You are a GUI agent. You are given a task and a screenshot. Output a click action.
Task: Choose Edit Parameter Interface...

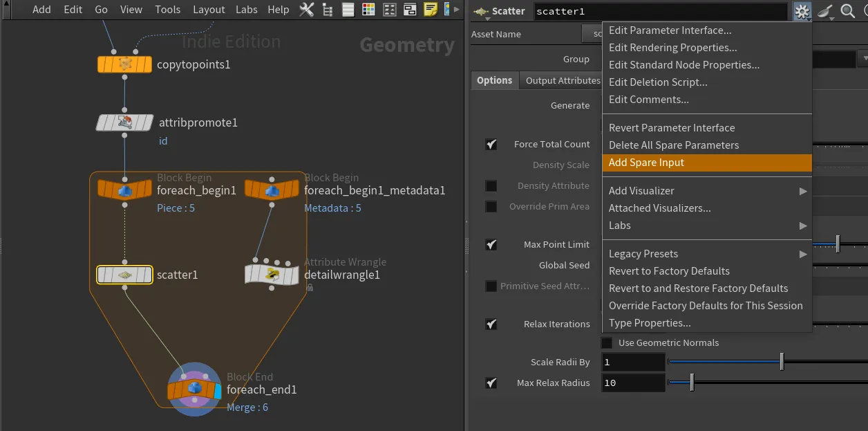707,30
